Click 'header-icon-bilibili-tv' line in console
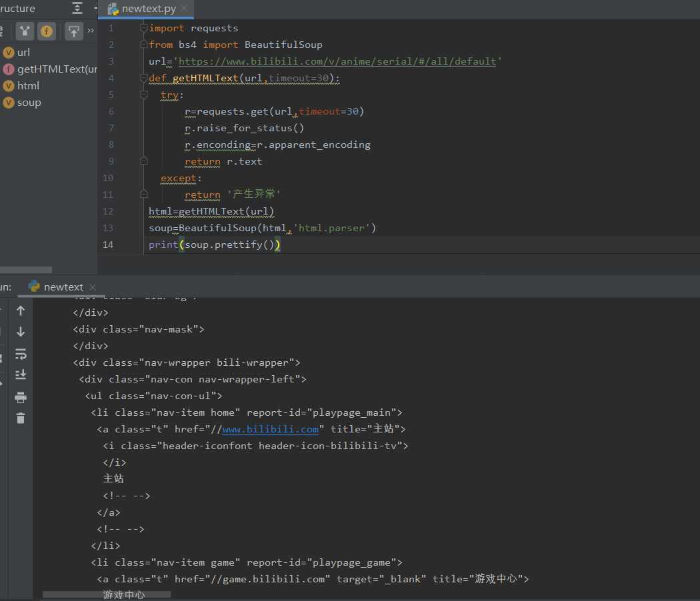The width and height of the screenshot is (700, 601). [x=255, y=446]
